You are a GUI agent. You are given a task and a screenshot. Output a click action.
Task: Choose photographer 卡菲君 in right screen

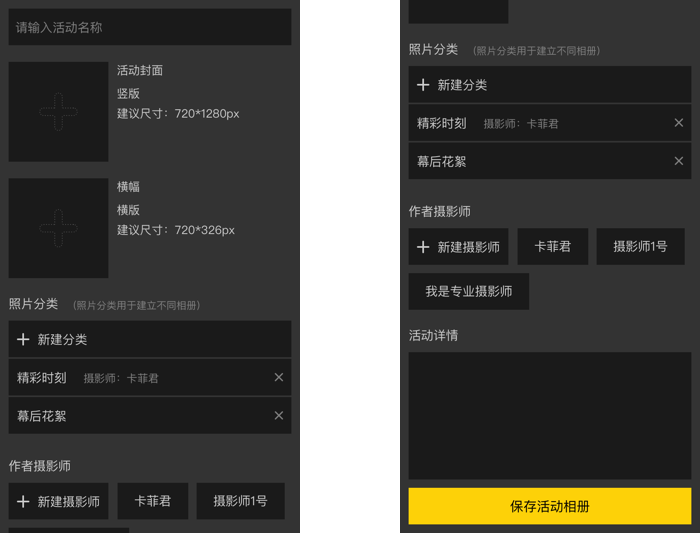tap(553, 246)
